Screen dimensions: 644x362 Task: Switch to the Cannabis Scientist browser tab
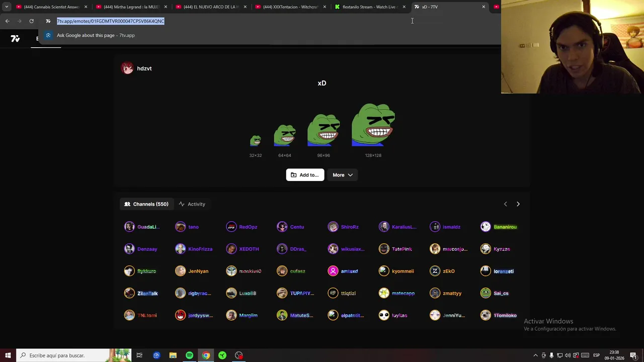pos(52,7)
